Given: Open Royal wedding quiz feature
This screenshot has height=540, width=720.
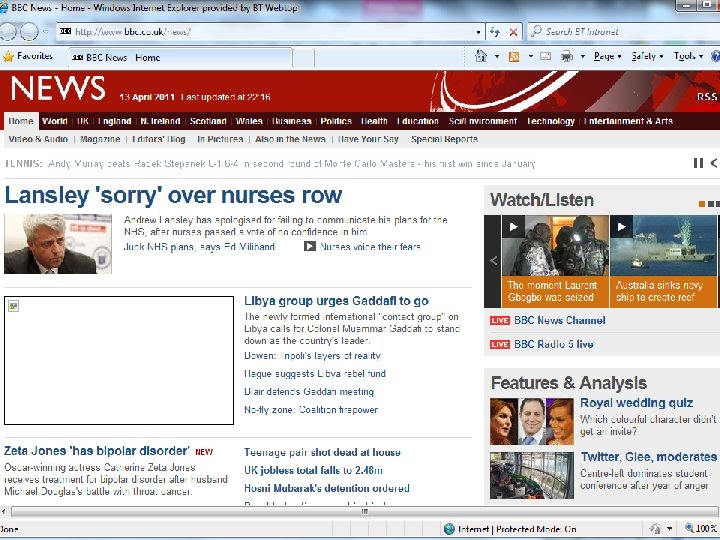Looking at the screenshot, I should pos(636,403).
